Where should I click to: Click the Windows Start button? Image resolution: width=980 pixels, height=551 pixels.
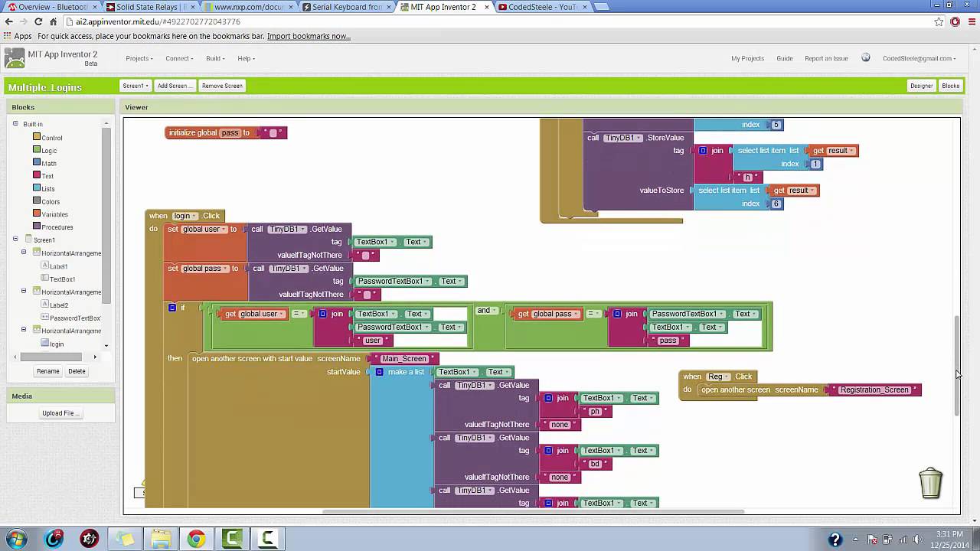tap(17, 539)
